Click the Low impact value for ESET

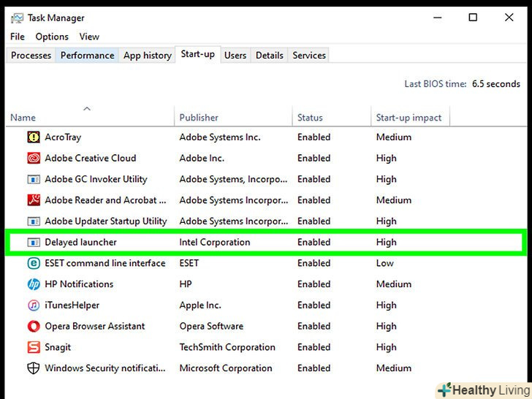pyautogui.click(x=384, y=263)
